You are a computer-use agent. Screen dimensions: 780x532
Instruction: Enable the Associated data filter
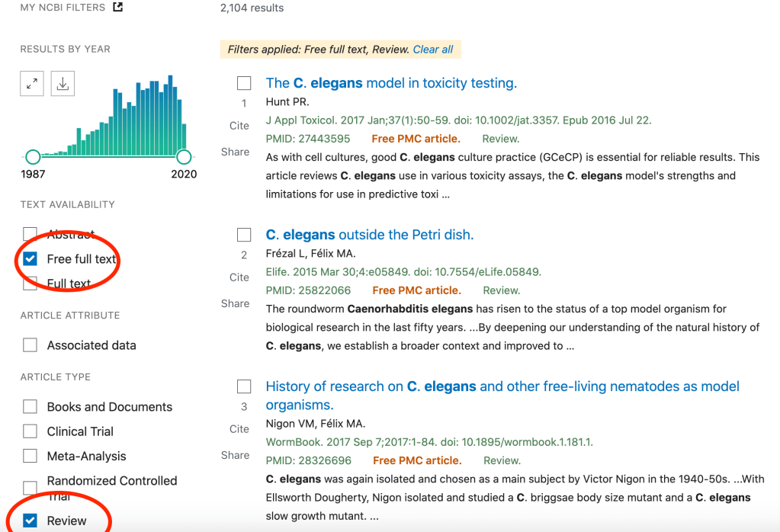[30, 345]
